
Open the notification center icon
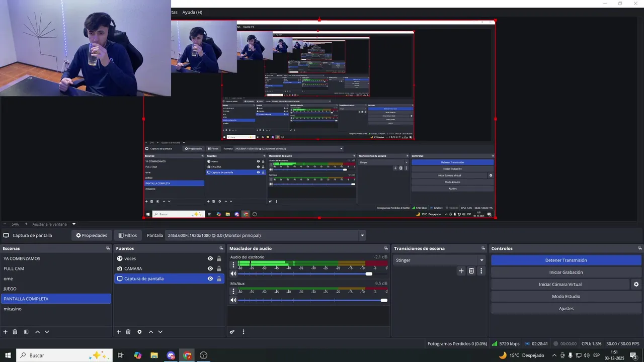click(x=633, y=355)
